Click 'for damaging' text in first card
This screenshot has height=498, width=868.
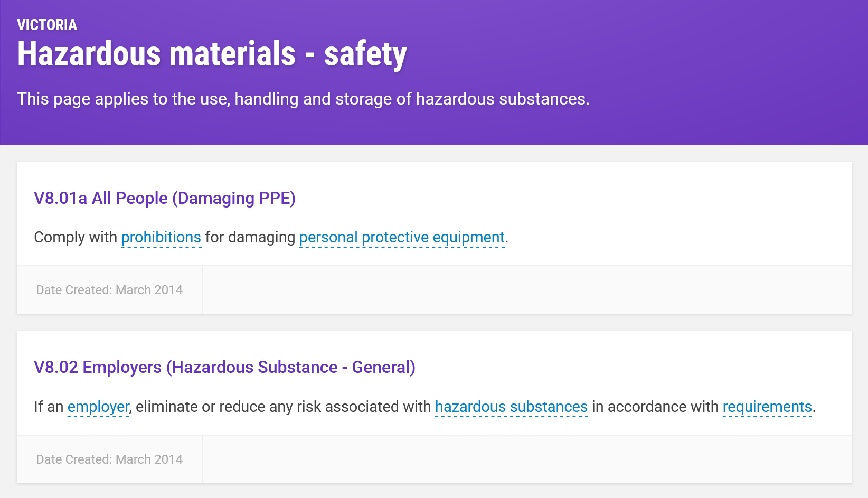point(250,238)
